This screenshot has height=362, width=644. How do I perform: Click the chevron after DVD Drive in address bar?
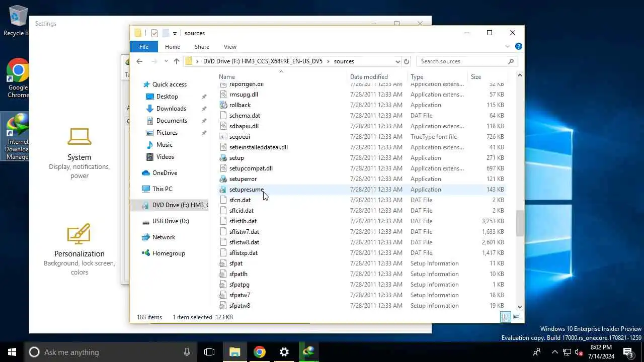328,61
